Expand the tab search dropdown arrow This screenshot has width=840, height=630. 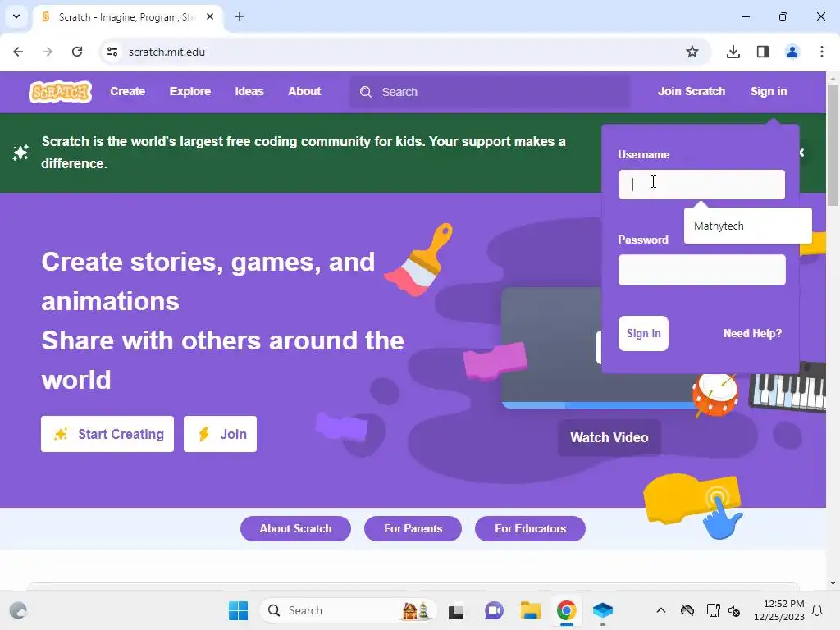click(x=16, y=16)
